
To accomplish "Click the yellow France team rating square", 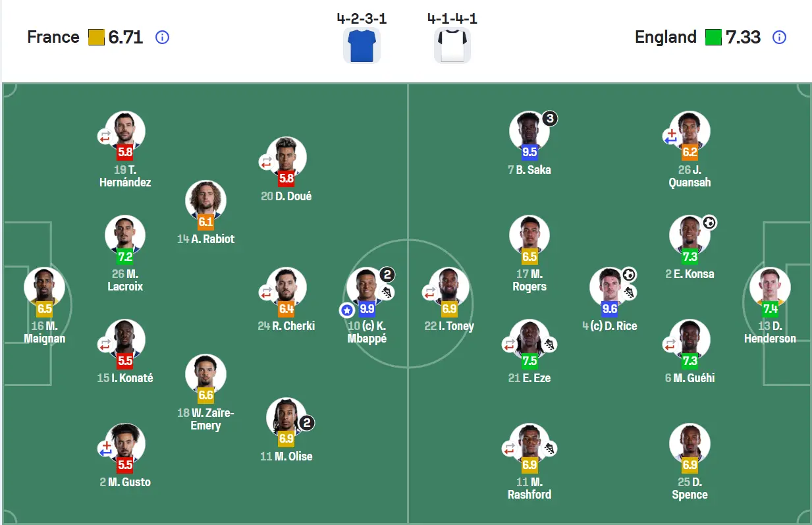I will click(x=96, y=38).
